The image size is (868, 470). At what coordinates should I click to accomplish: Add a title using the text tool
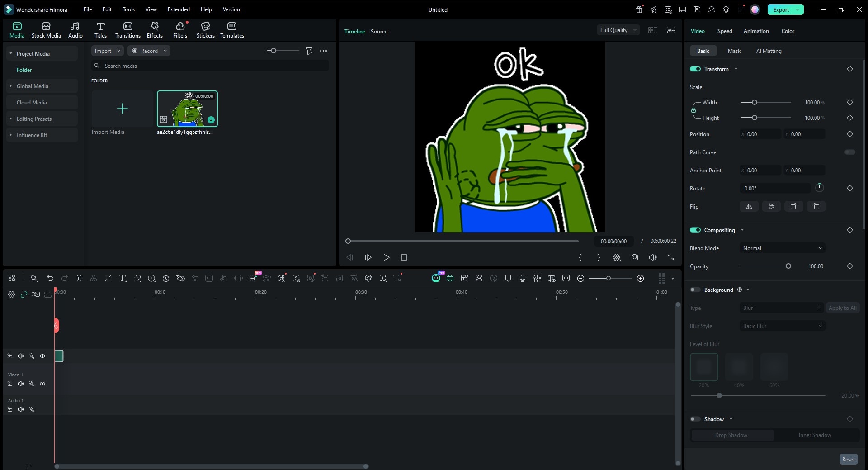pos(123,278)
